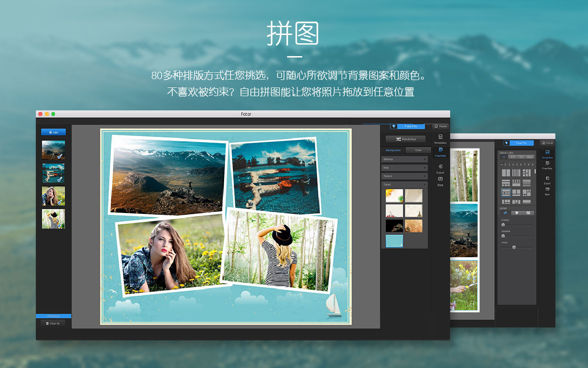Click the Randomize button
This screenshot has height=368, width=588.
click(405, 139)
